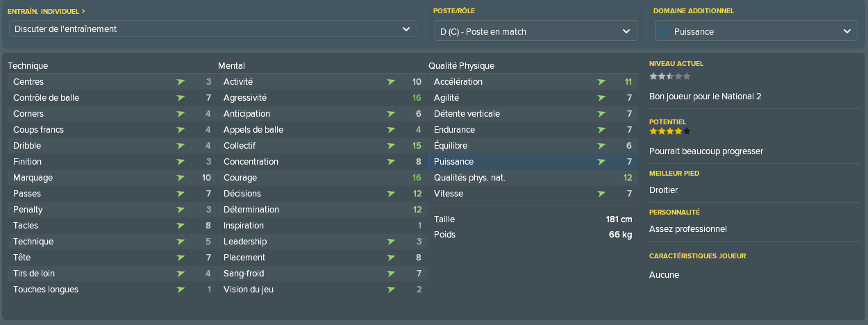The image size is (868, 325).
Task: Click the Niveau Actuel star rating
Action: pyautogui.click(x=670, y=76)
